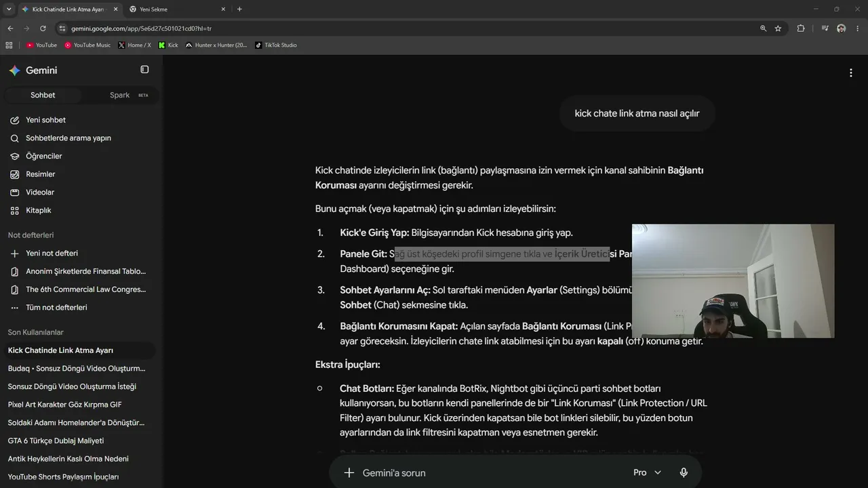Go back to the previous page

10,28
